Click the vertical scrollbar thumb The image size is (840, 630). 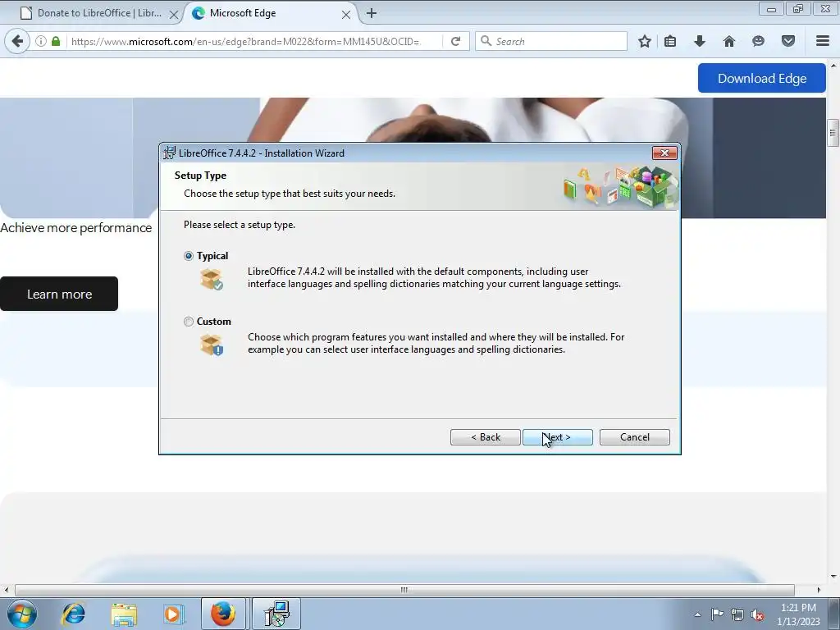click(833, 132)
